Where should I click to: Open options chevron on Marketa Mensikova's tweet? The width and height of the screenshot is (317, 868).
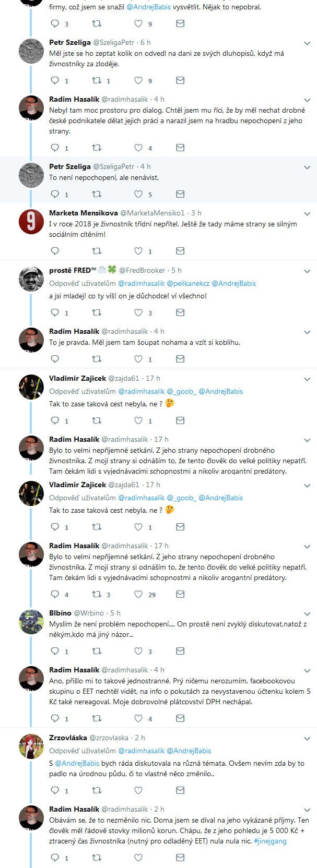[x=307, y=214]
